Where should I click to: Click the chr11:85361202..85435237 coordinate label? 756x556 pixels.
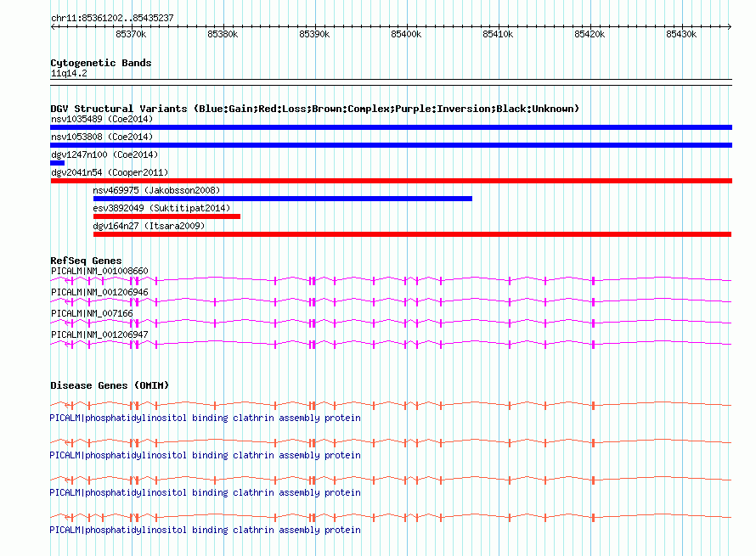112,18
